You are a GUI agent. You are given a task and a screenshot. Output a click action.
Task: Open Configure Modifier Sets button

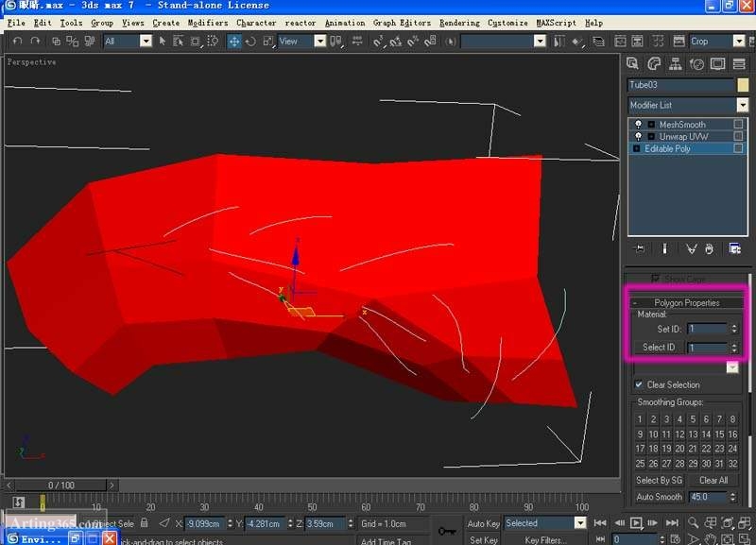tap(735, 248)
